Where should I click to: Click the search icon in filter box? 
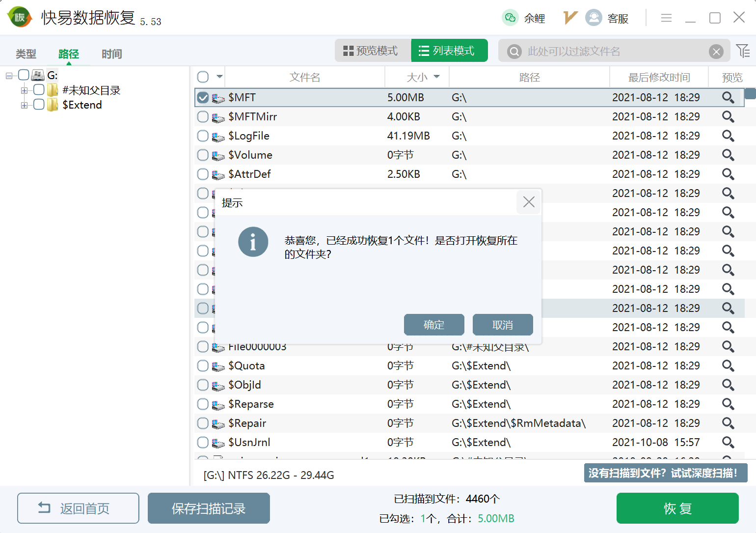(x=514, y=51)
